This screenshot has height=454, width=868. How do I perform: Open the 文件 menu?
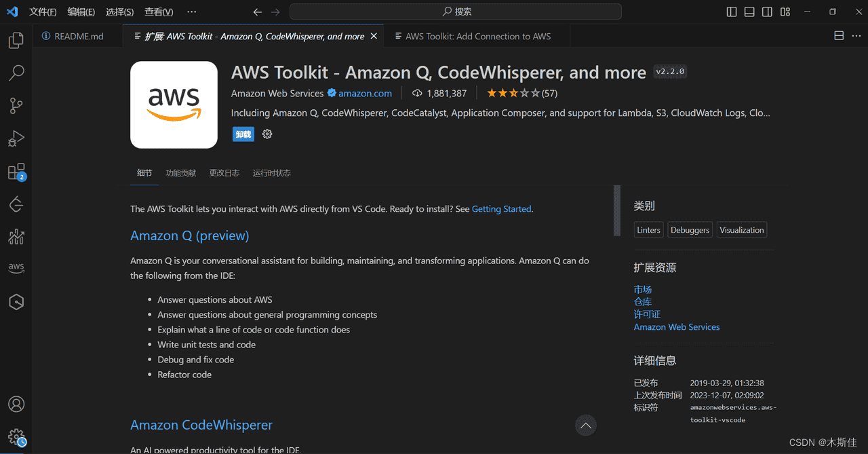pyautogui.click(x=43, y=11)
